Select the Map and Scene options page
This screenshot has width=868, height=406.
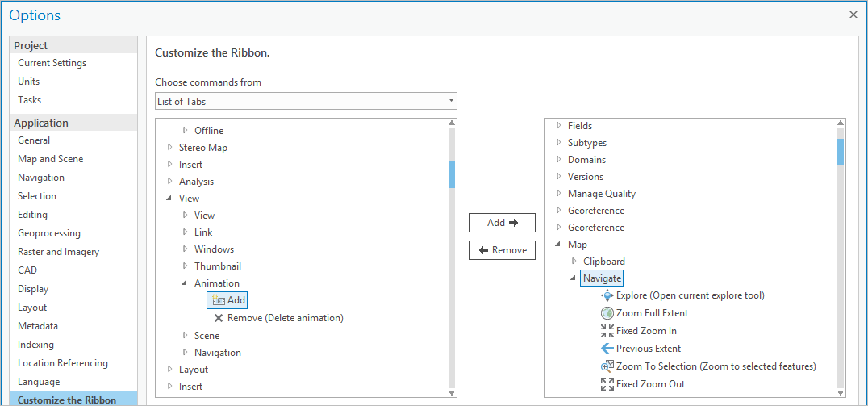tap(50, 159)
